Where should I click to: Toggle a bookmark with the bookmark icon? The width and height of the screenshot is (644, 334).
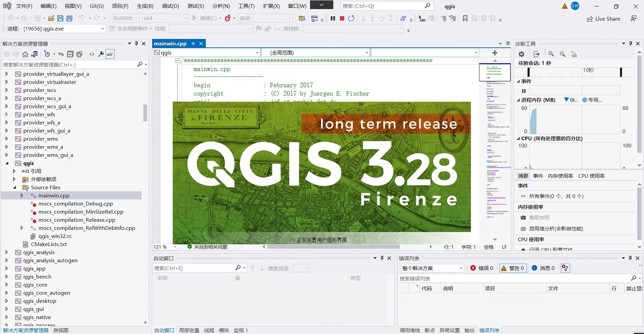click(x=465, y=18)
